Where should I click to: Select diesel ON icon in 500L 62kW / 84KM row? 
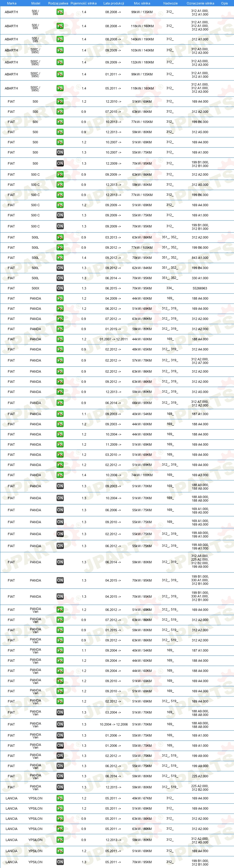coord(60,268)
